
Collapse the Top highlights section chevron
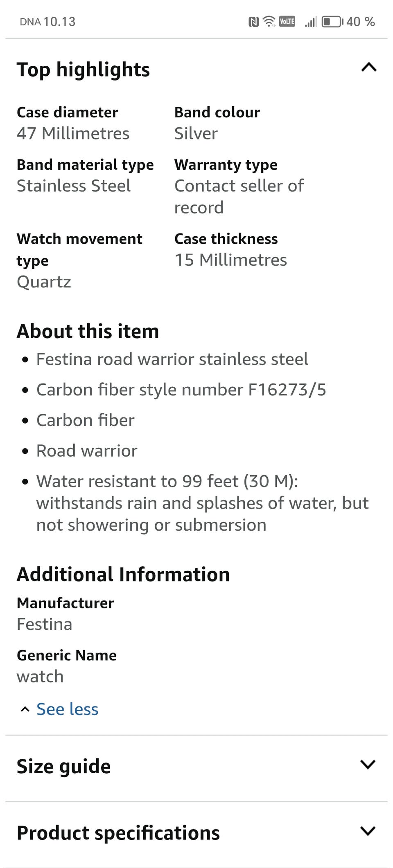(368, 68)
